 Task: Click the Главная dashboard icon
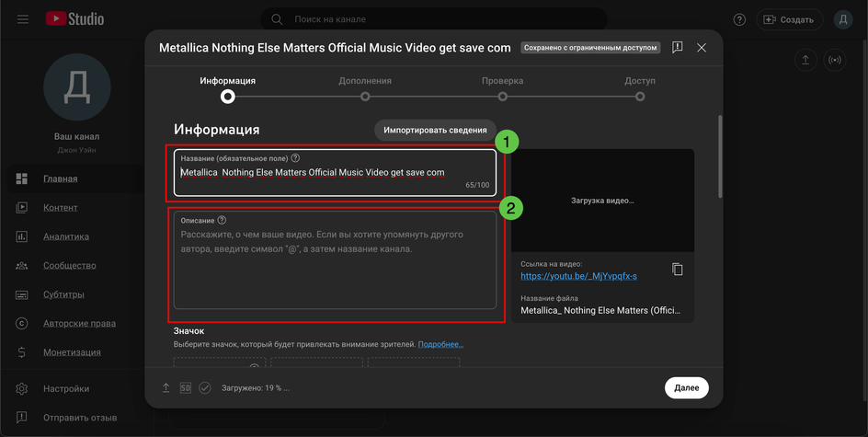[x=21, y=178]
